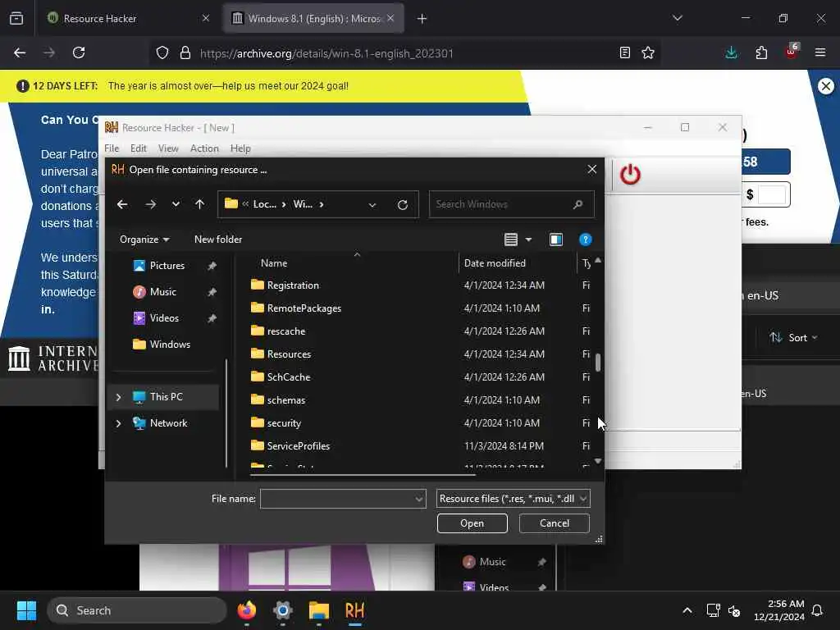This screenshot has width=840, height=630.
Task: Toggle the preview pane
Action: coord(556,240)
